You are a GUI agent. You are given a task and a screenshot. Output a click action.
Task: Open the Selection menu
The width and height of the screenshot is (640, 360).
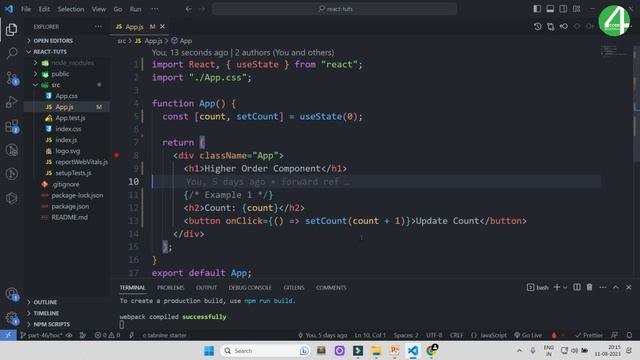71,9
